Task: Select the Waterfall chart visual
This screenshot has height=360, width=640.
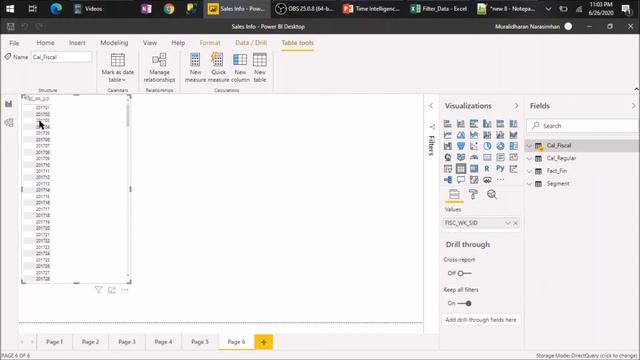Action: 448,146
